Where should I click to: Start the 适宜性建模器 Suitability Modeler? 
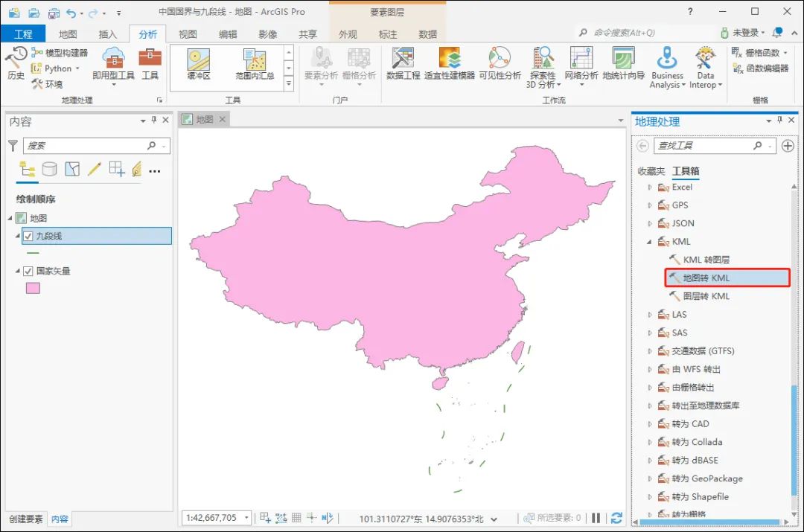(449, 67)
